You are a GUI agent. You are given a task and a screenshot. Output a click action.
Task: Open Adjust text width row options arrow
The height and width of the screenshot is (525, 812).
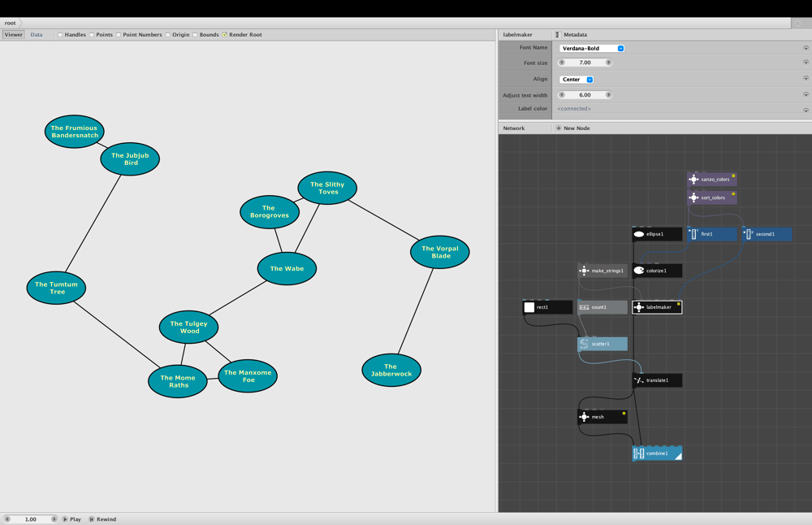(806, 94)
